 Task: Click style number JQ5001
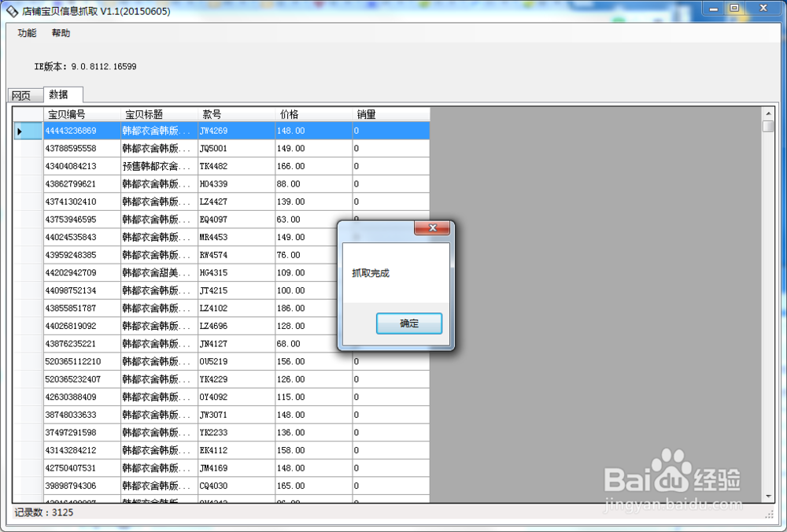click(x=236, y=149)
